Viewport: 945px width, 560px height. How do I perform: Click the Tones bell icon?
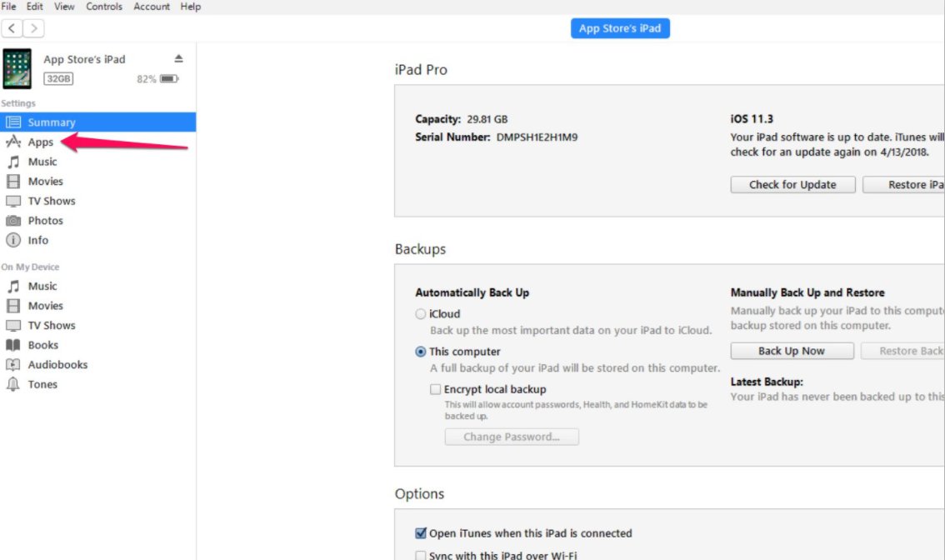point(13,384)
